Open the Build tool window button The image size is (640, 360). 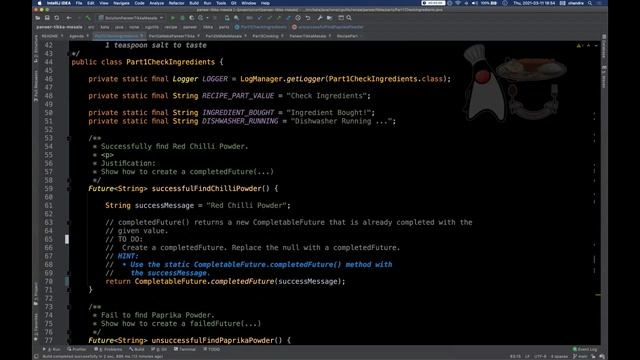click(x=137, y=349)
